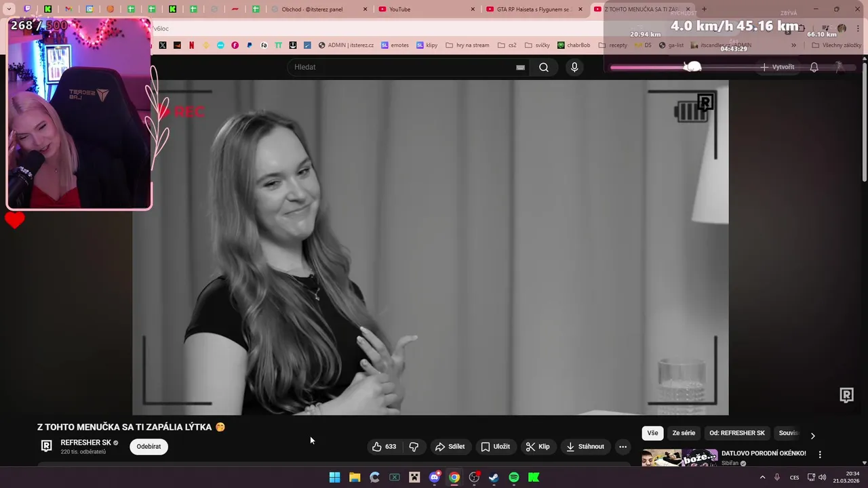Click the REFRESHER SK channel avatar
Viewport: 868px width, 488px height.
click(46, 446)
